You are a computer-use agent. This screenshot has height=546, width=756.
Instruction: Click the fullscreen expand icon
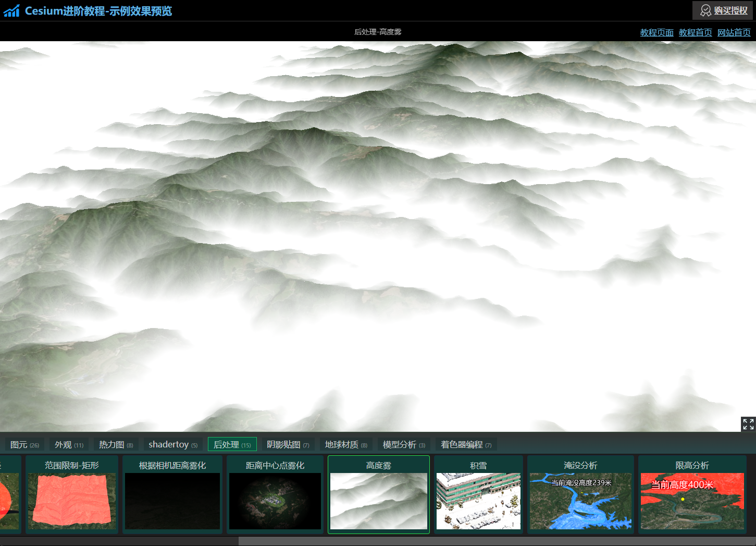(x=748, y=424)
